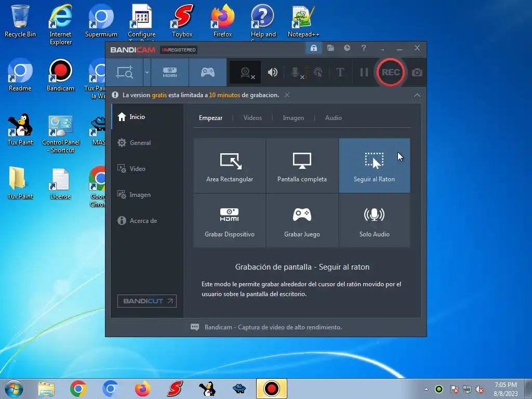Viewport: 532px width, 399px height.
Task: Open Recycle Bin desktop icon
Action: point(20,21)
